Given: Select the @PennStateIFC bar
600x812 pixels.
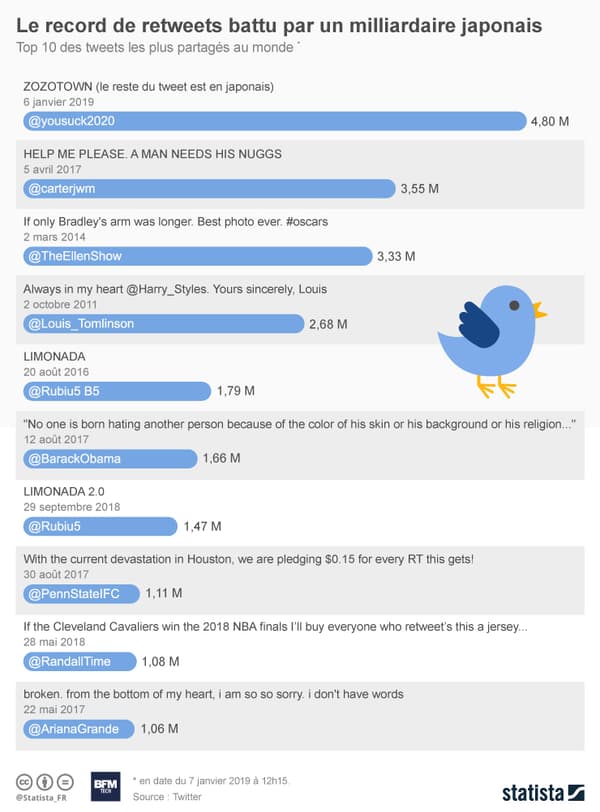Looking at the screenshot, I should pos(81,593).
